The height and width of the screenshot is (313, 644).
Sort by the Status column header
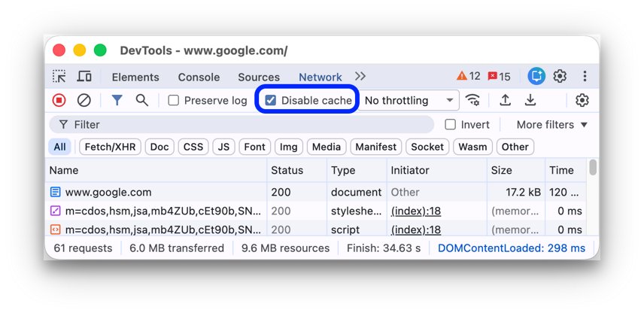[297, 171]
